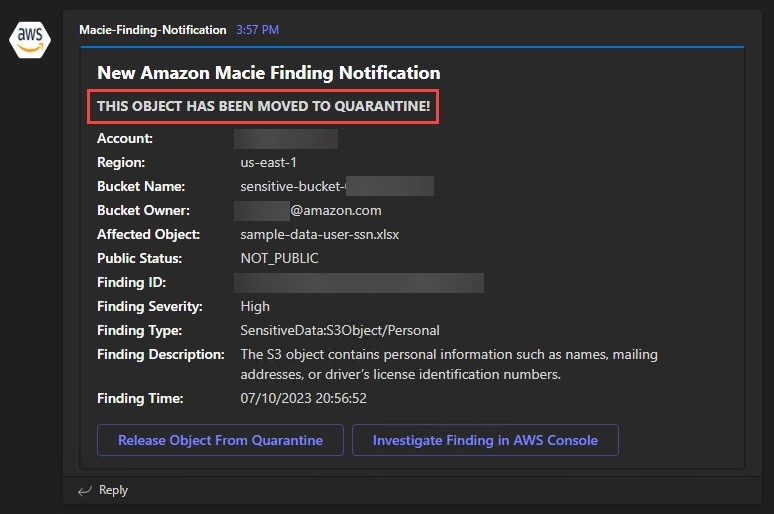The height and width of the screenshot is (514, 774).
Task: Click the 07/10/2023 20:56:52 finding time
Action: pos(304,398)
